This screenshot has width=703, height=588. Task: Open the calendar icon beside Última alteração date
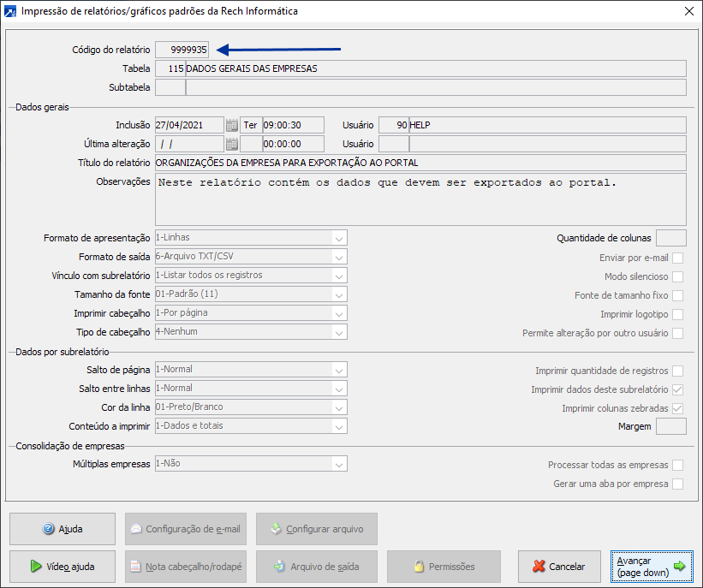pyautogui.click(x=232, y=144)
